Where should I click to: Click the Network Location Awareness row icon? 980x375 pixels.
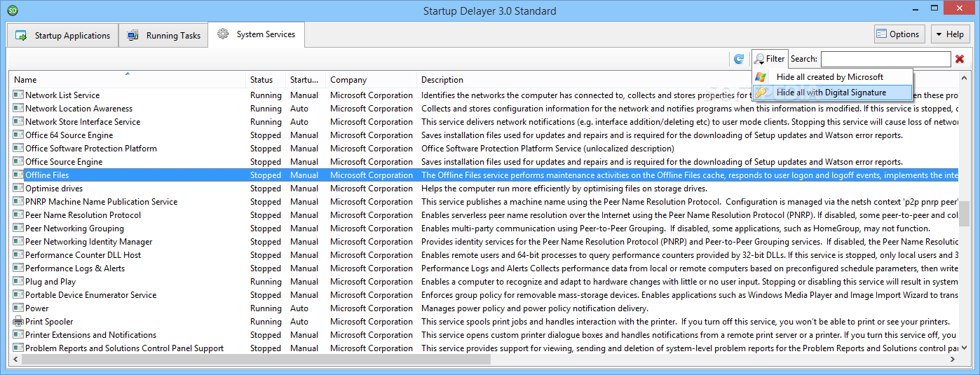click(18, 108)
